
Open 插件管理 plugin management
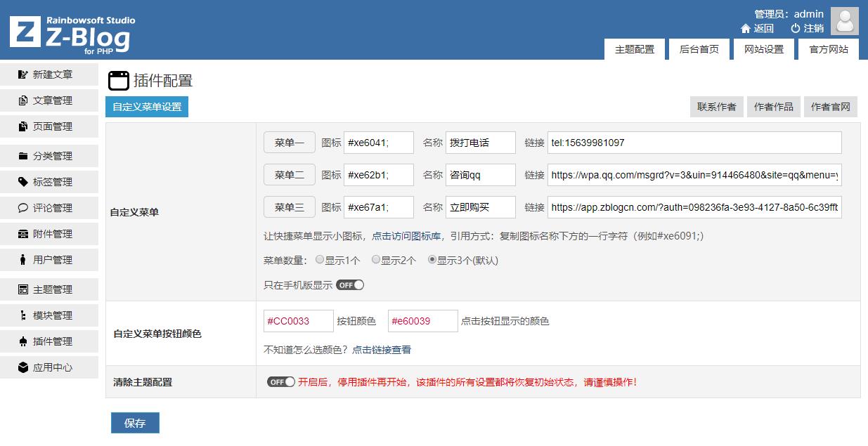click(46, 341)
